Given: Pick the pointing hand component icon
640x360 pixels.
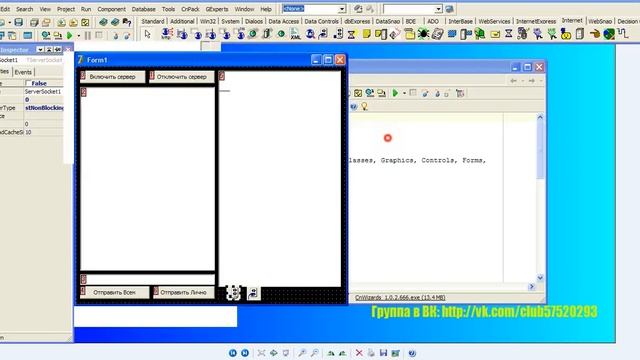Looking at the screenshot, I should 595,34.
